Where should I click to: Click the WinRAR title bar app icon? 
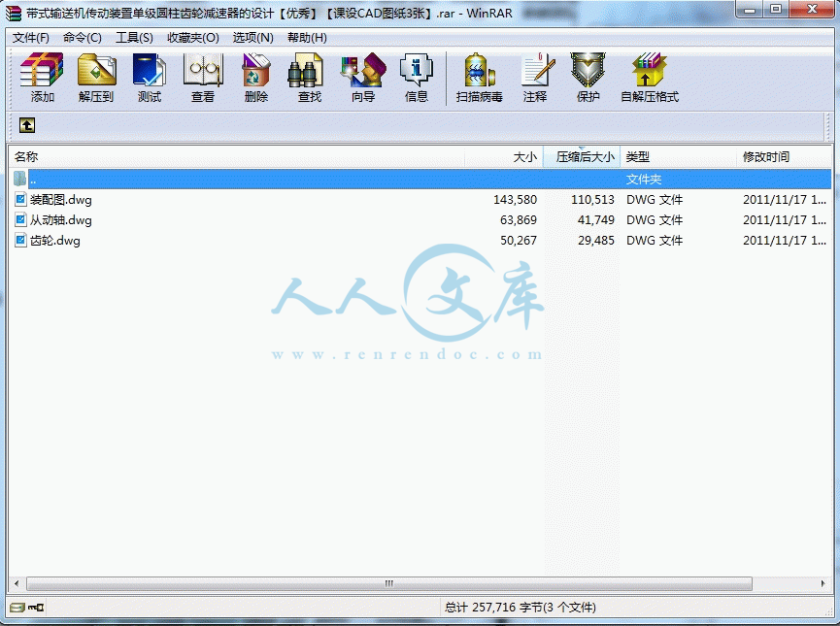tap(14, 13)
